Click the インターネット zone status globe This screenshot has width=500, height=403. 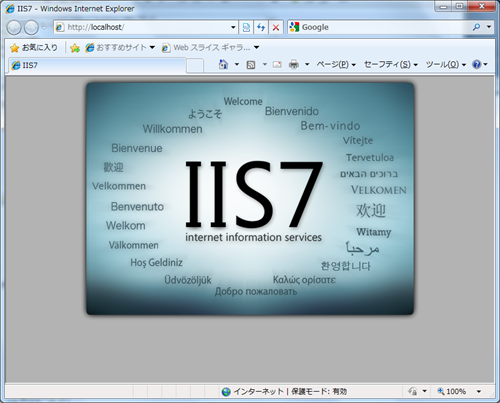click(226, 392)
